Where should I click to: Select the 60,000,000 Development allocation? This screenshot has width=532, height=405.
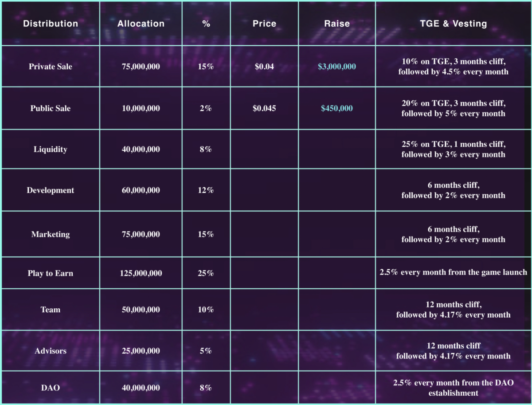141,190
